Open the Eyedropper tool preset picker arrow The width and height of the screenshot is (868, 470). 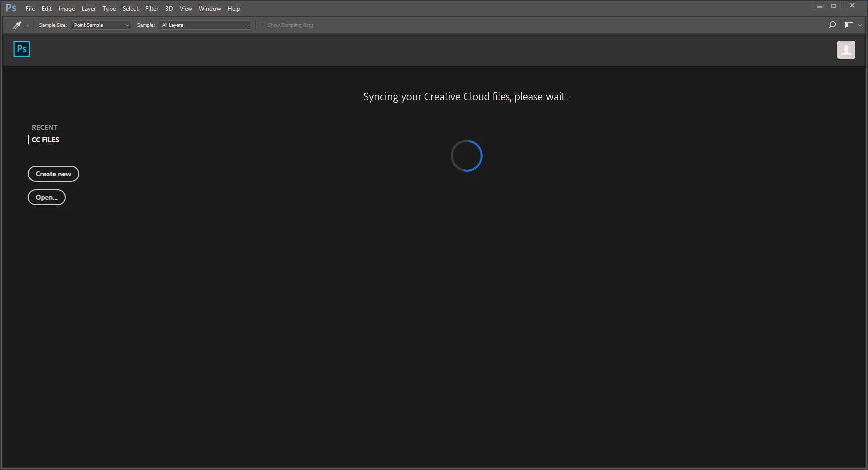click(27, 25)
